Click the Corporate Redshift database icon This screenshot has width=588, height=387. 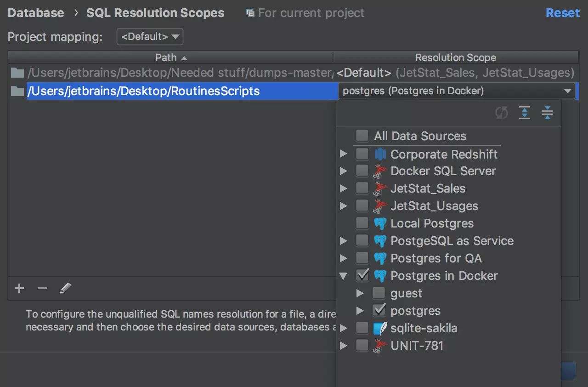[x=380, y=154]
